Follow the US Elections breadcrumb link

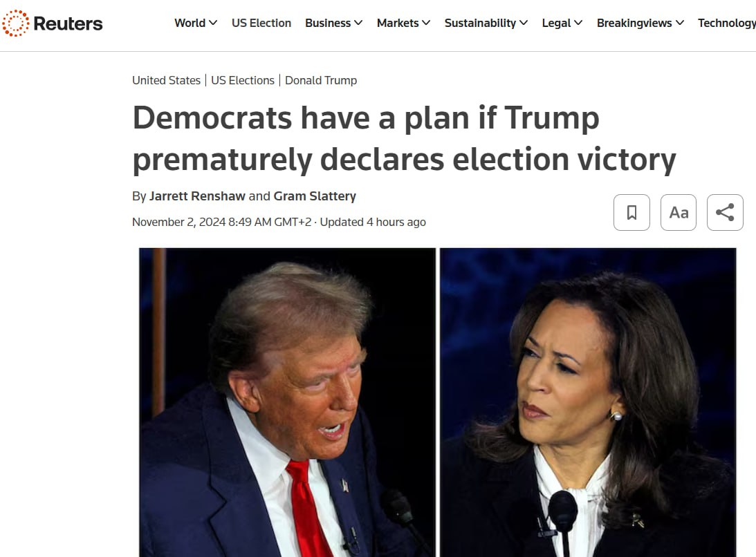coord(243,80)
